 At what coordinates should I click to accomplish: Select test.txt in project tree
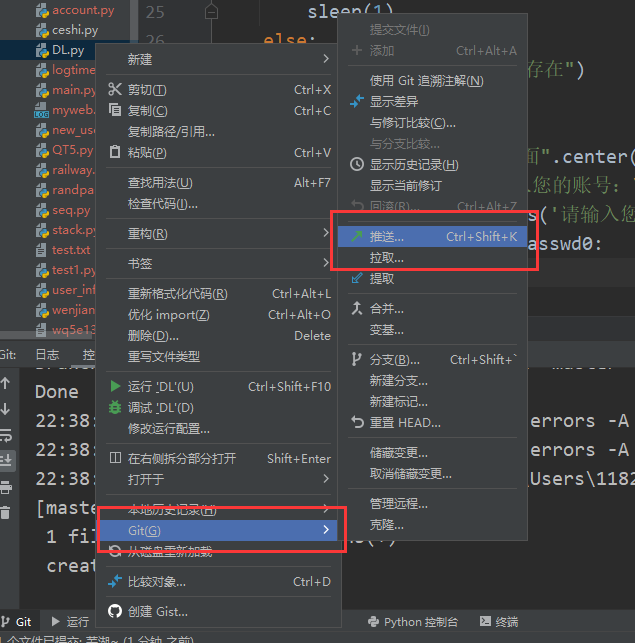click(71, 250)
